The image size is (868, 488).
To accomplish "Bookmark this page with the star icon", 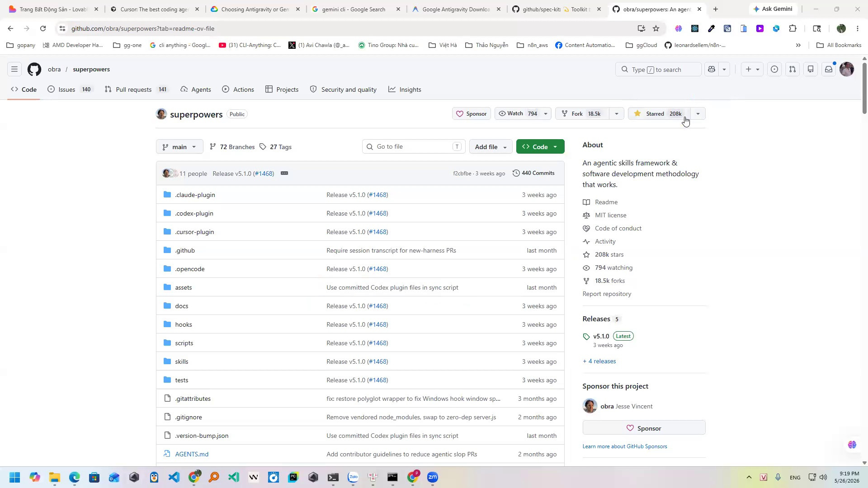I will pyautogui.click(x=656, y=28).
